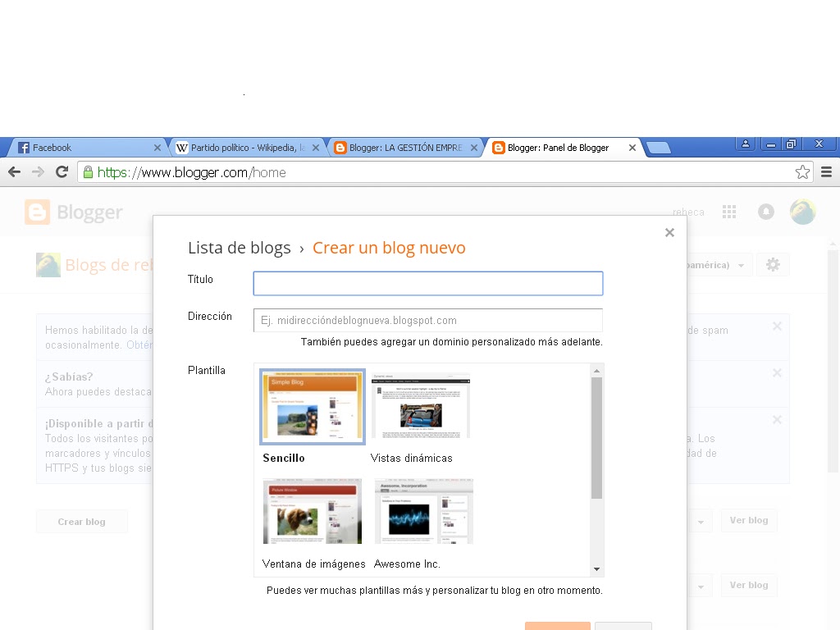The width and height of the screenshot is (840, 630).
Task: Close the Wikipedia Partido político tab
Action: coord(316,148)
